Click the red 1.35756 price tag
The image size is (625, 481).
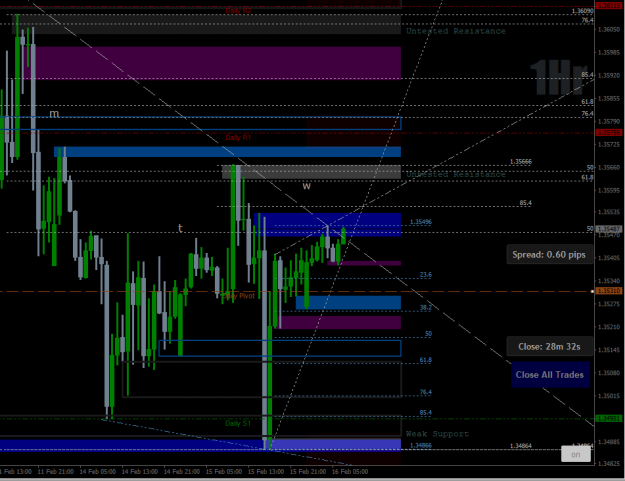pyautogui.click(x=608, y=132)
